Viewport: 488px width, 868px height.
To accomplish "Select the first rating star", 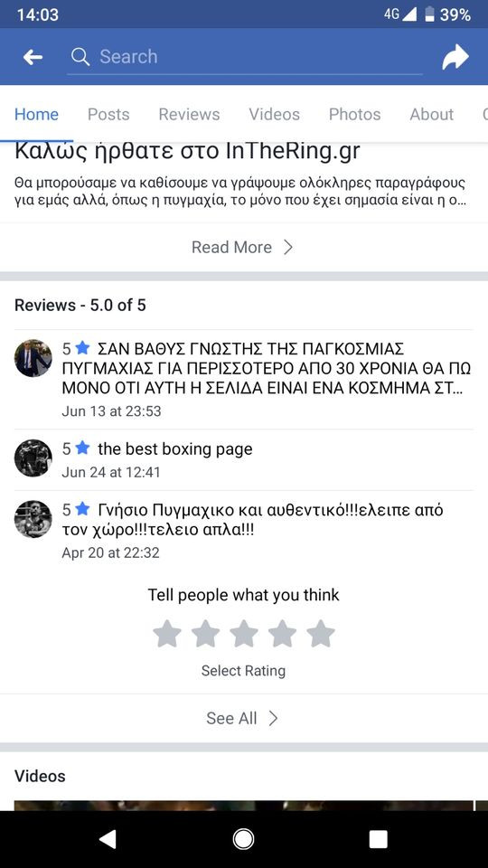I will 166,633.
